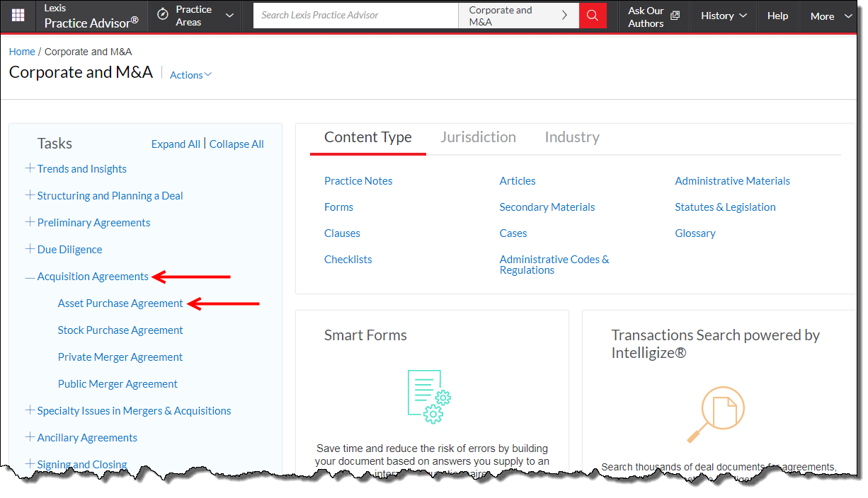
Task: Open Forms content type
Action: coord(338,207)
